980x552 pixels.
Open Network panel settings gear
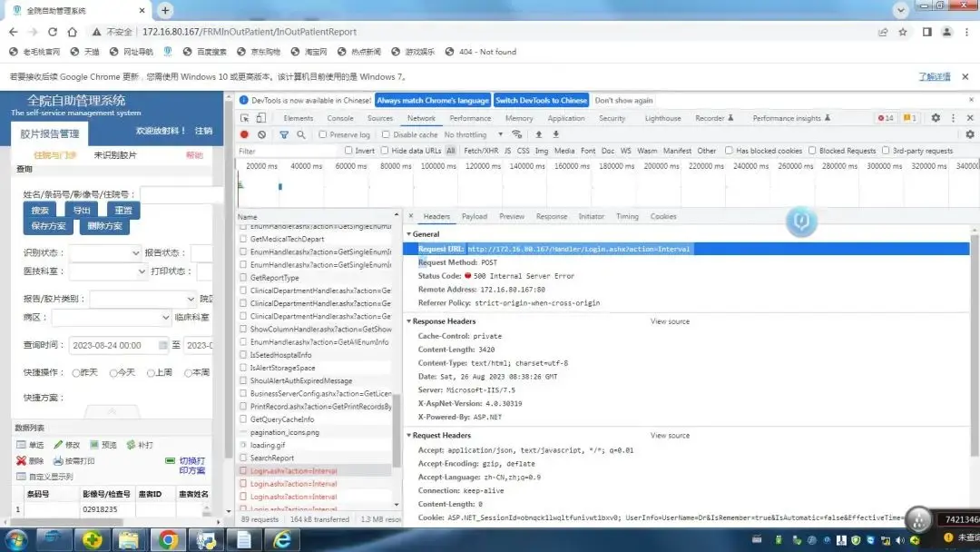click(x=970, y=134)
